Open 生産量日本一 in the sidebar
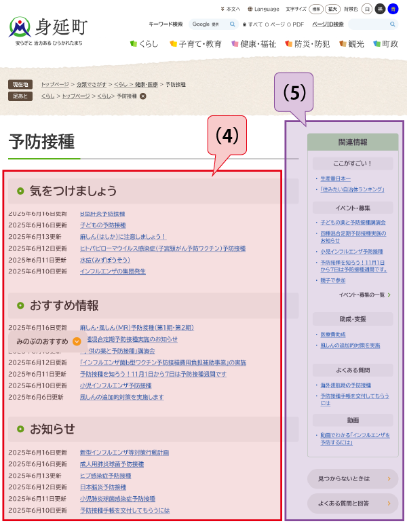This screenshot has width=407, height=532. click(335, 178)
